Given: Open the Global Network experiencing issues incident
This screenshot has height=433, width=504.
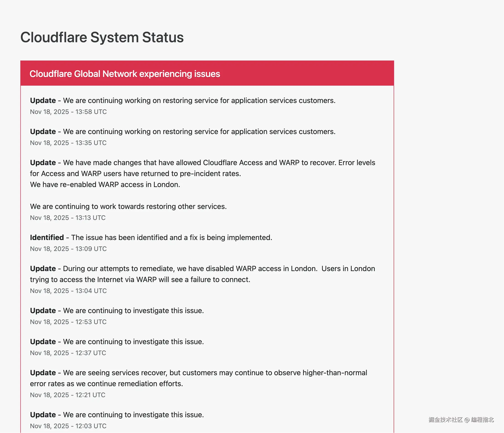Looking at the screenshot, I should (125, 74).
